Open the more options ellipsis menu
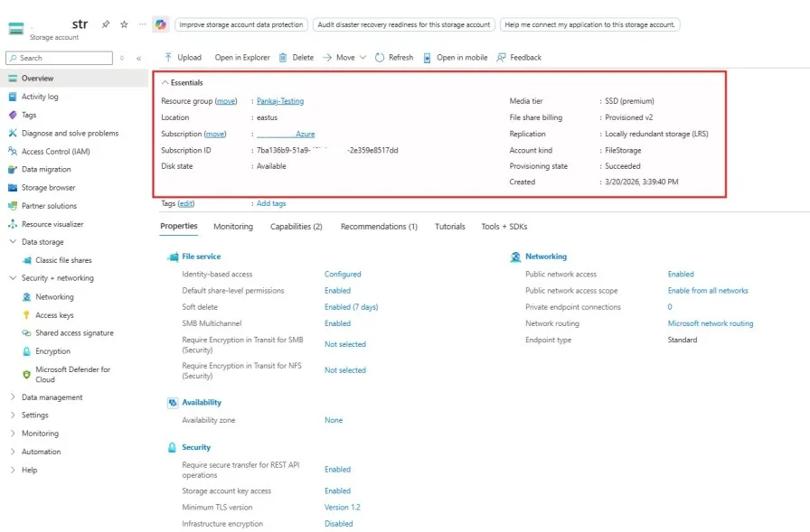This screenshot has width=810, height=532. click(143, 24)
